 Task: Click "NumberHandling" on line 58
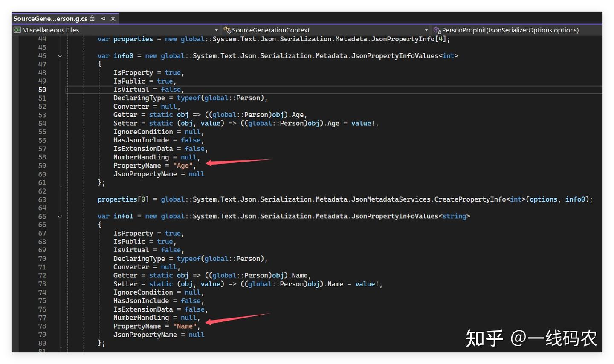pos(141,157)
